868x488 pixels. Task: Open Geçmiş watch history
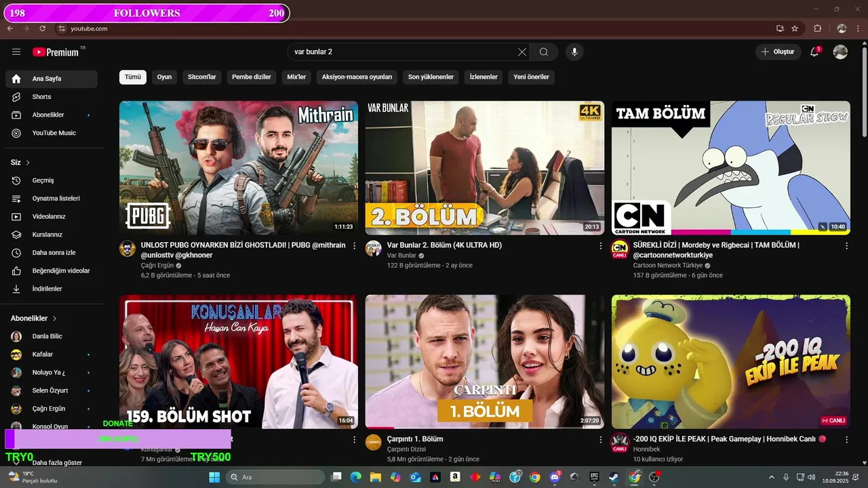pos(52,180)
